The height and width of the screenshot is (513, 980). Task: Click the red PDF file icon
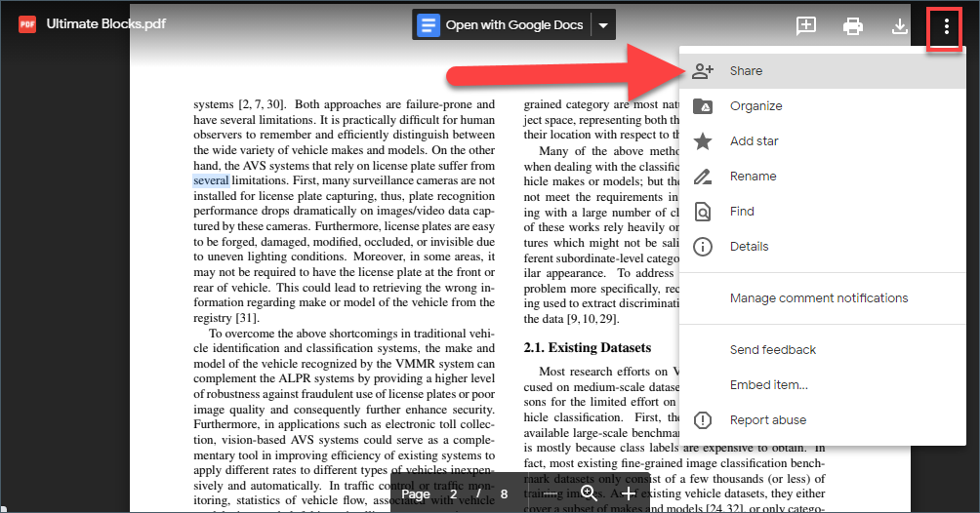[27, 24]
